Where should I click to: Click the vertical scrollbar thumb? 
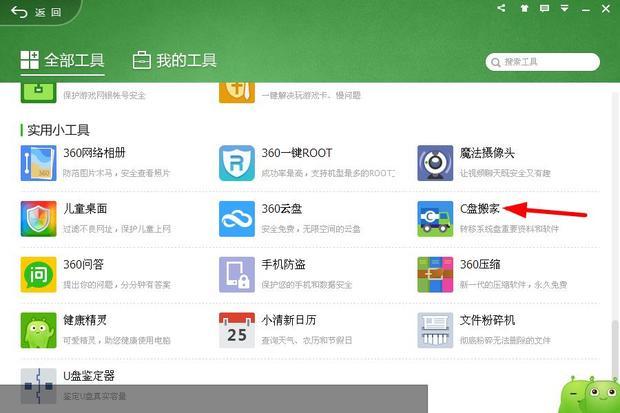[615, 349]
